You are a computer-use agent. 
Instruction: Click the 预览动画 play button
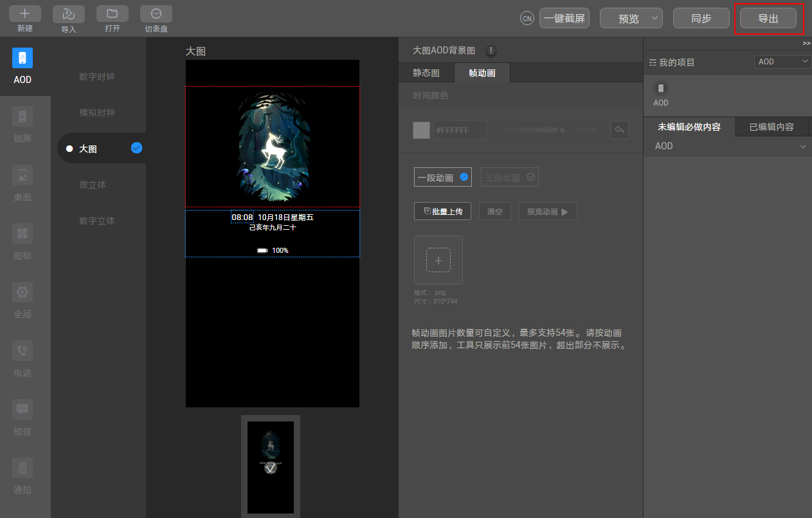pos(548,211)
